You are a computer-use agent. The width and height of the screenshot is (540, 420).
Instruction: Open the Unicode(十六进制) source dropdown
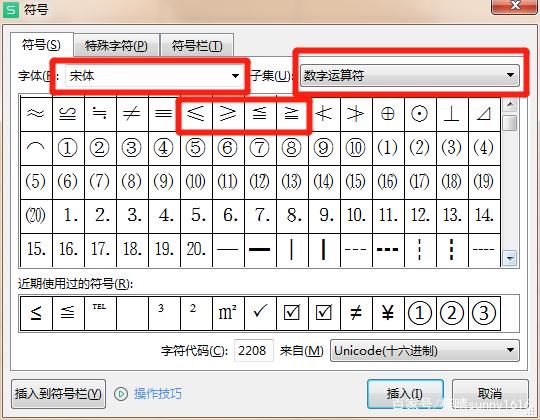(x=425, y=350)
